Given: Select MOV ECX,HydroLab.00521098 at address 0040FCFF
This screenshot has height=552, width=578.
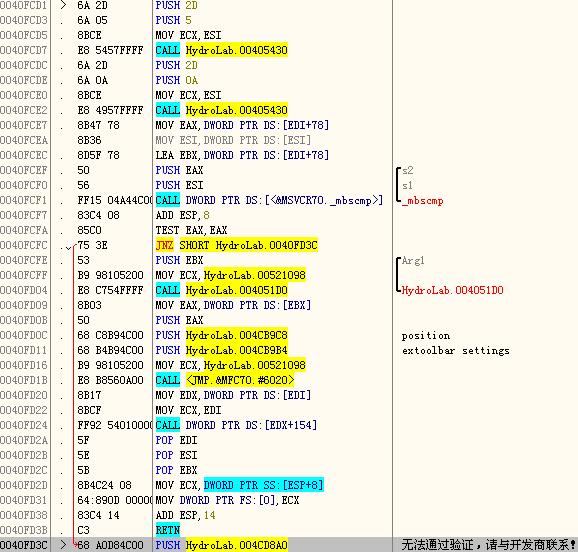Looking at the screenshot, I should point(230,275).
